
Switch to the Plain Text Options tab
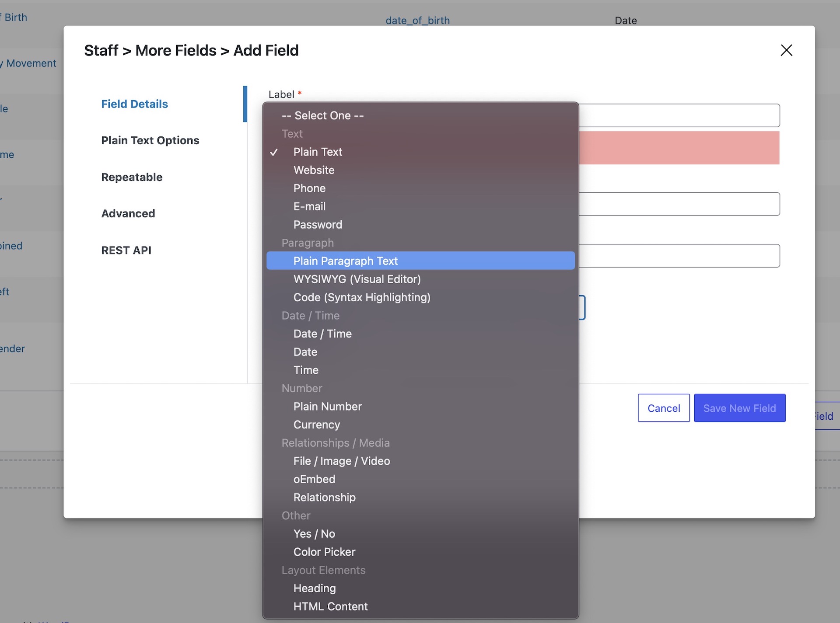pyautogui.click(x=150, y=140)
